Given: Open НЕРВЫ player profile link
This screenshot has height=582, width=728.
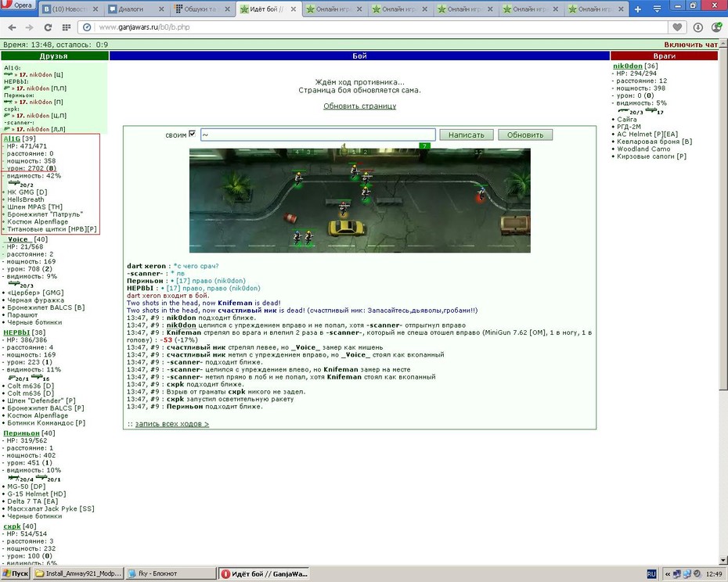Looking at the screenshot, I should 16,332.
